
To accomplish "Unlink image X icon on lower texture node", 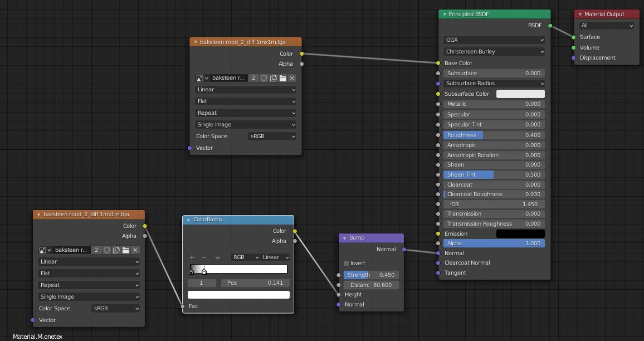I will tap(135, 250).
